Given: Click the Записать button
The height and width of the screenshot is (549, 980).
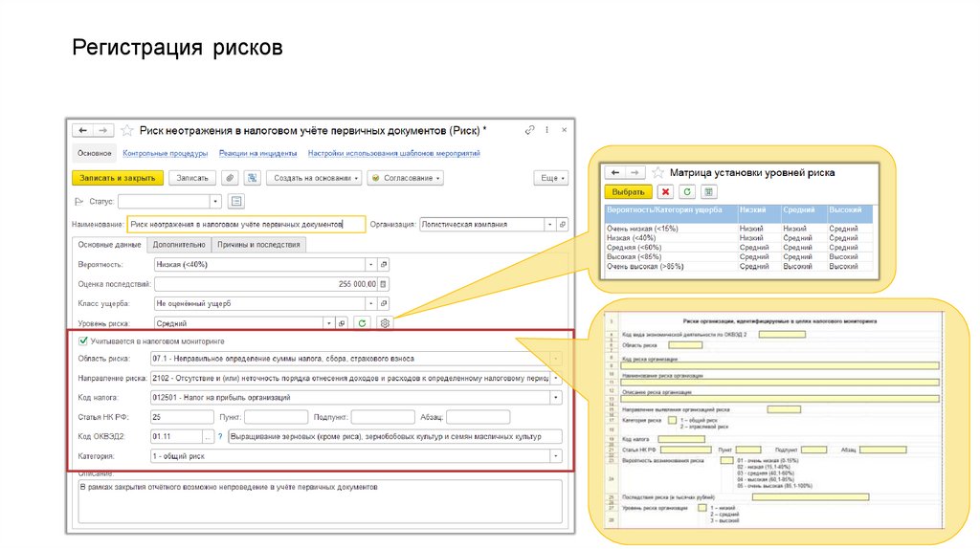Looking at the screenshot, I should pos(191,178).
